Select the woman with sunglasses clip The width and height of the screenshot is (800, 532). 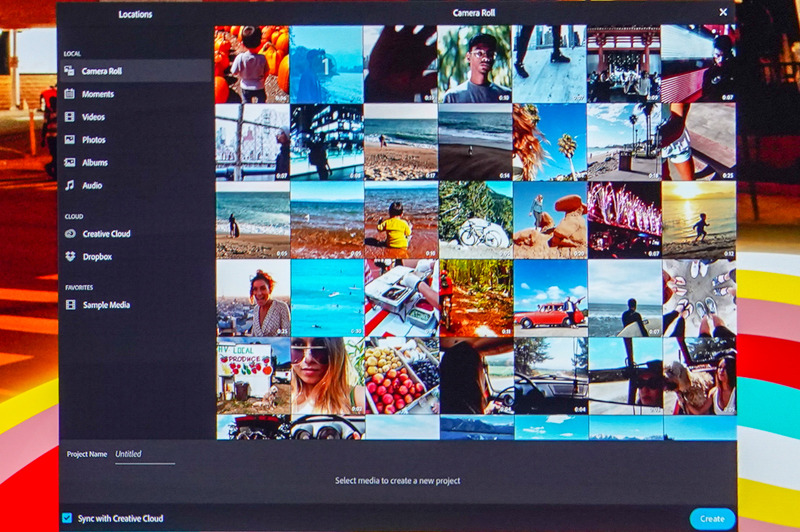pyautogui.click(x=328, y=376)
